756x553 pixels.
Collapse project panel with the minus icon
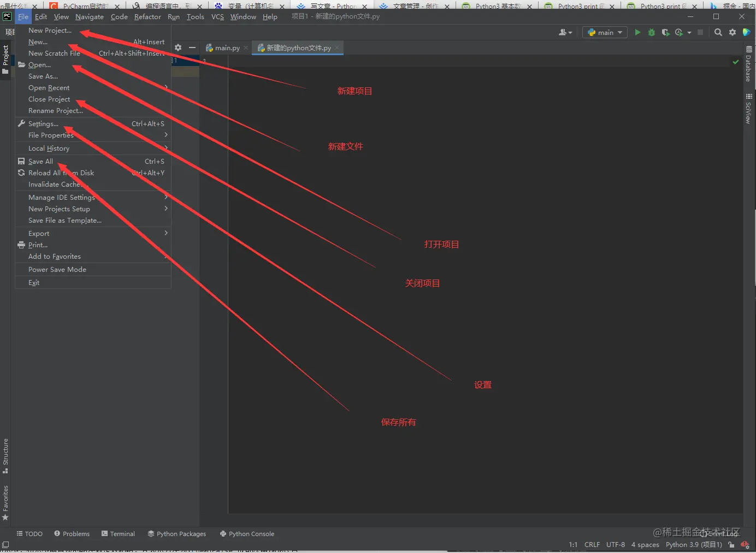pos(192,48)
